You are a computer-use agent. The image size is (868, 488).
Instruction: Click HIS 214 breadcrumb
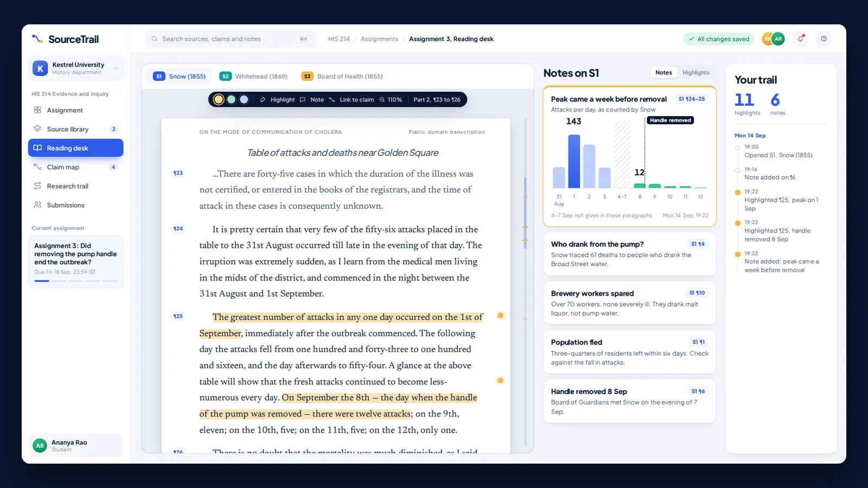pos(339,39)
